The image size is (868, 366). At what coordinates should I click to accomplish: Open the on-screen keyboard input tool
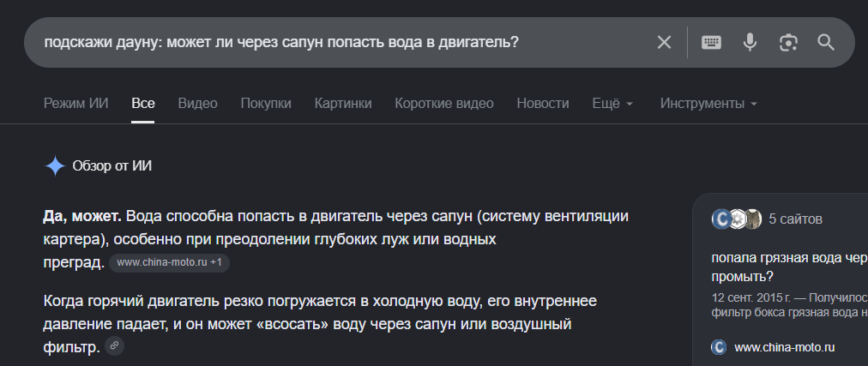pyautogui.click(x=711, y=43)
